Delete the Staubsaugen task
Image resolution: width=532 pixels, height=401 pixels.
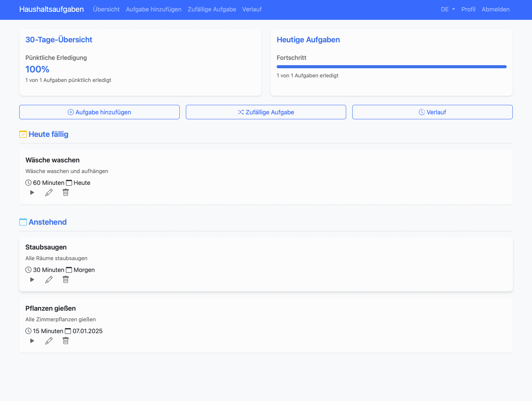(66, 280)
